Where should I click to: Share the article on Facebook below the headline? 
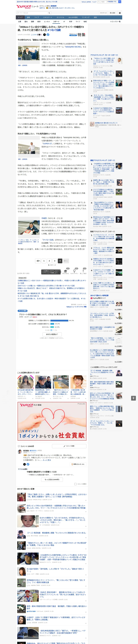click(x=48, y=35)
